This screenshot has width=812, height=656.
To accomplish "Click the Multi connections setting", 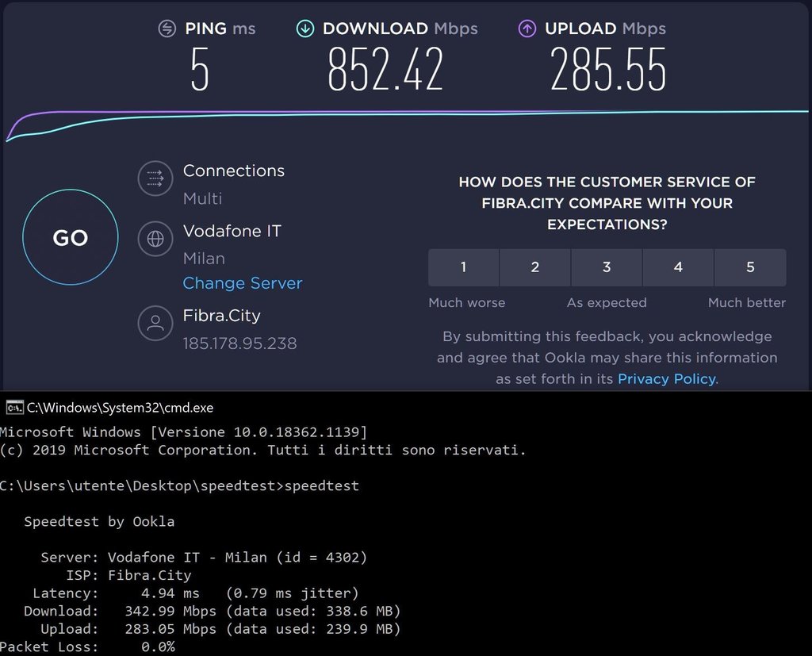I will pyautogui.click(x=203, y=198).
